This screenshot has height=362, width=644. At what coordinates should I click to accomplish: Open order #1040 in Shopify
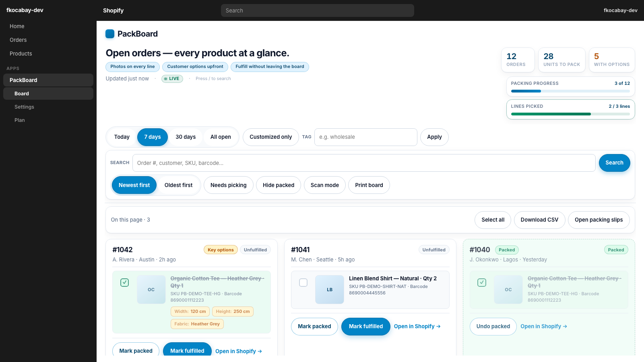point(544,327)
